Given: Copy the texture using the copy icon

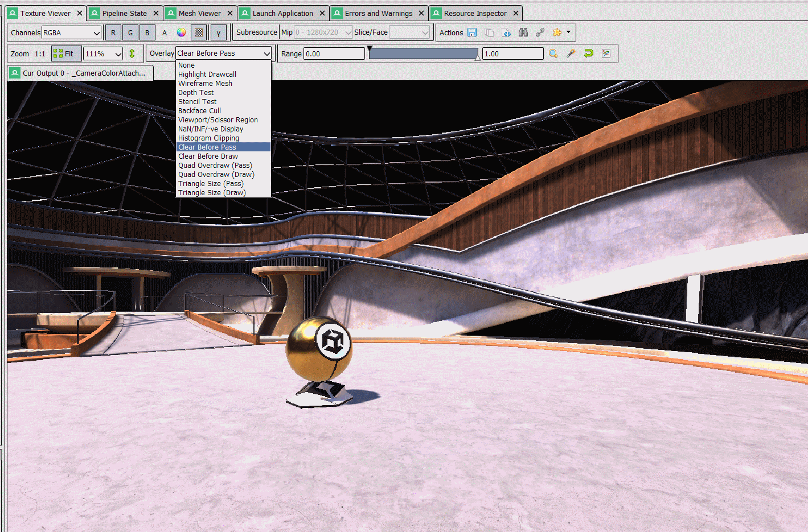Looking at the screenshot, I should tap(489, 32).
